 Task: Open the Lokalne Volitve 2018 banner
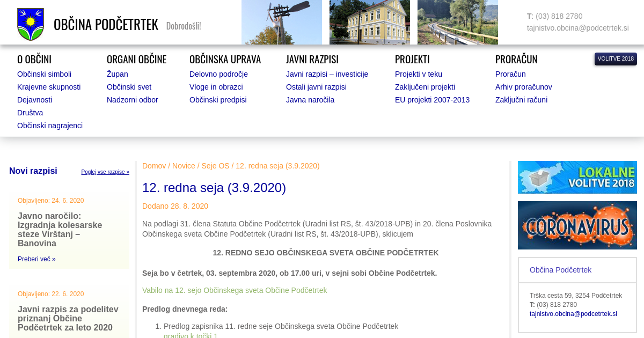click(577, 177)
